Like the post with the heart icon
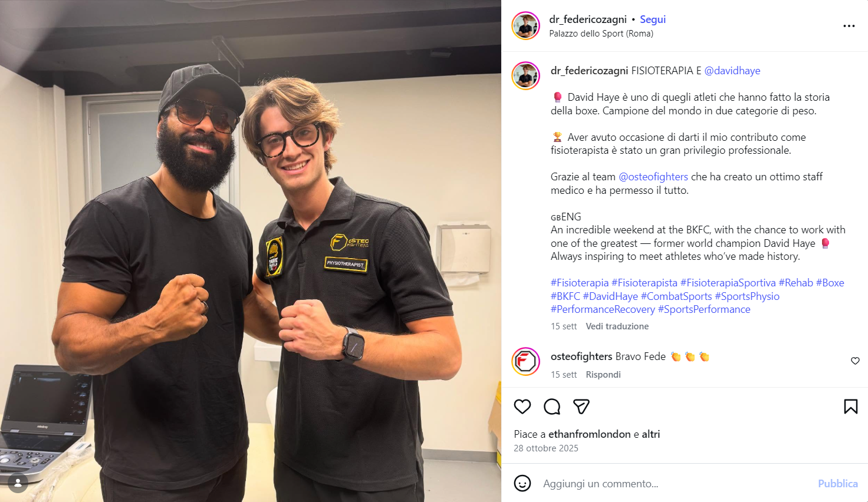The width and height of the screenshot is (868, 502). (522, 407)
